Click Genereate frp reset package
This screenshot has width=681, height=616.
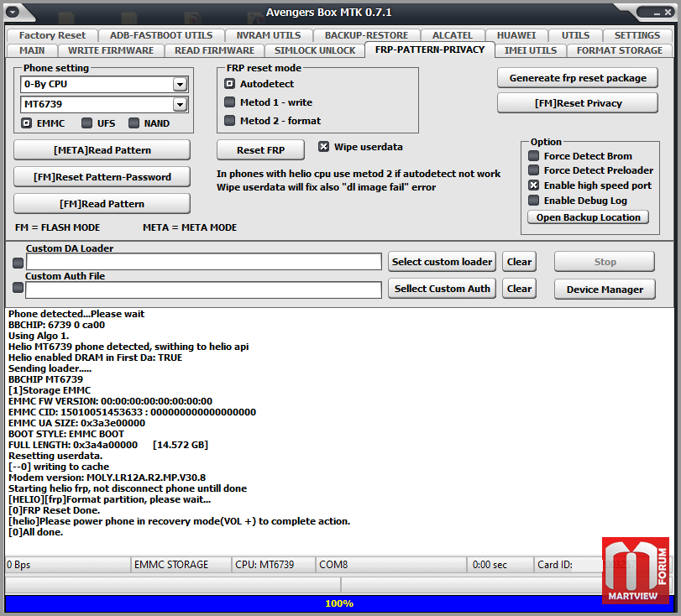pyautogui.click(x=578, y=78)
